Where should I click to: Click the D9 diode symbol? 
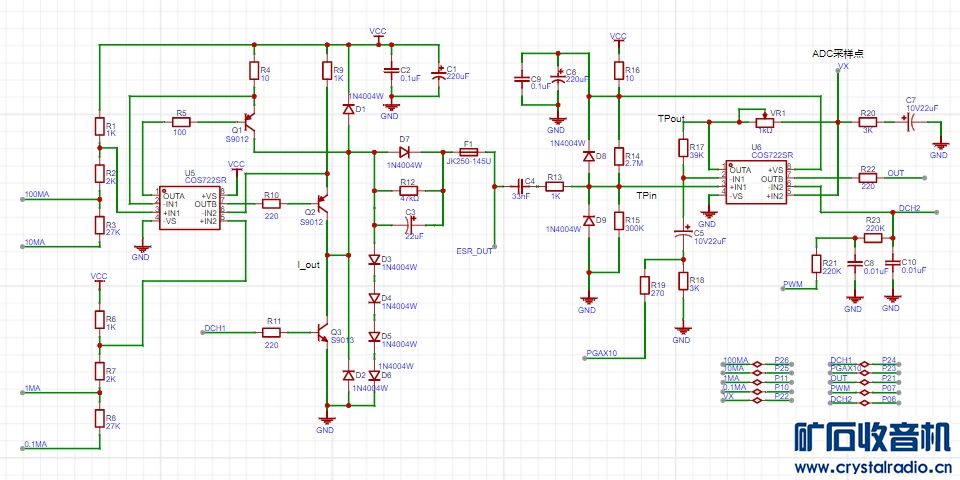coord(588,220)
